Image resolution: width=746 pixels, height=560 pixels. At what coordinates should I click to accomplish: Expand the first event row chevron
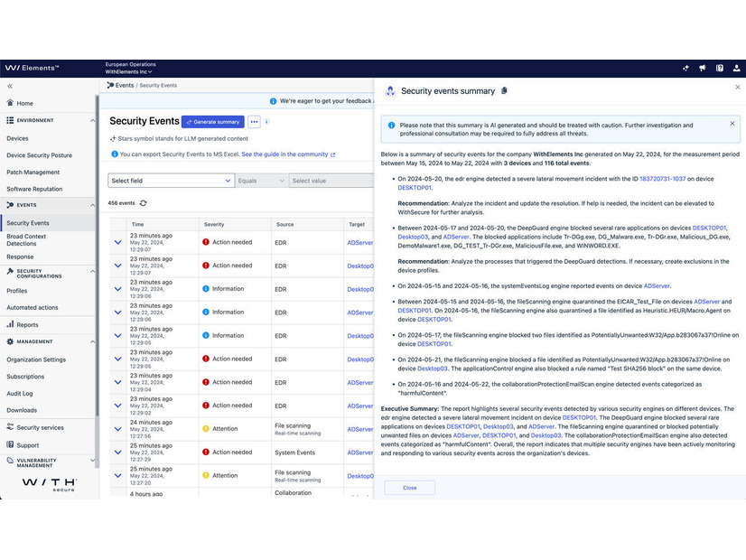pyautogui.click(x=117, y=242)
